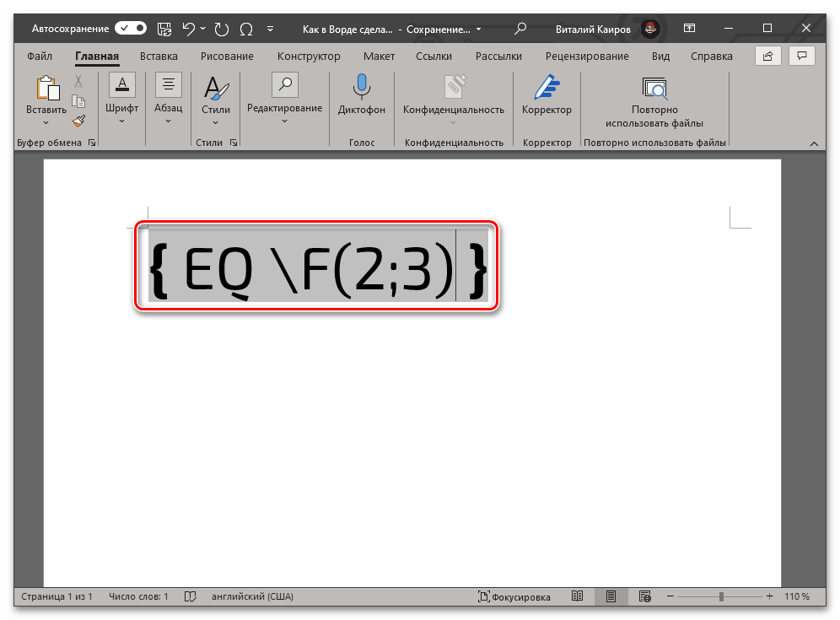Image resolution: width=840 pixels, height=620 pixels.
Task: Switch to the Рисование tab
Action: coord(227,56)
